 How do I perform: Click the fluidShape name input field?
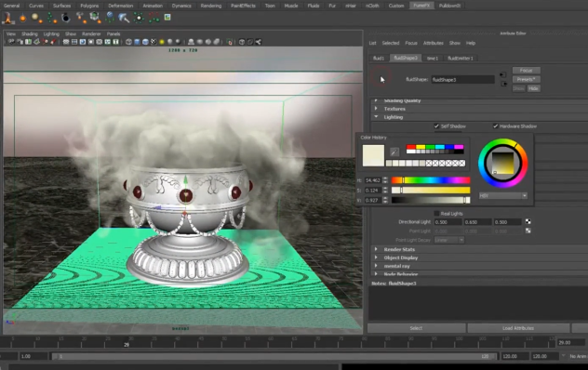462,79
